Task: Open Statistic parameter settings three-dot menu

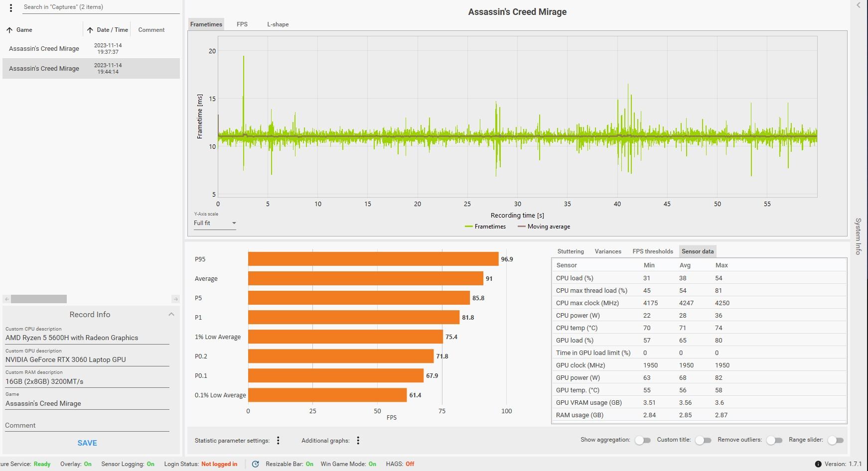Action: click(x=279, y=440)
